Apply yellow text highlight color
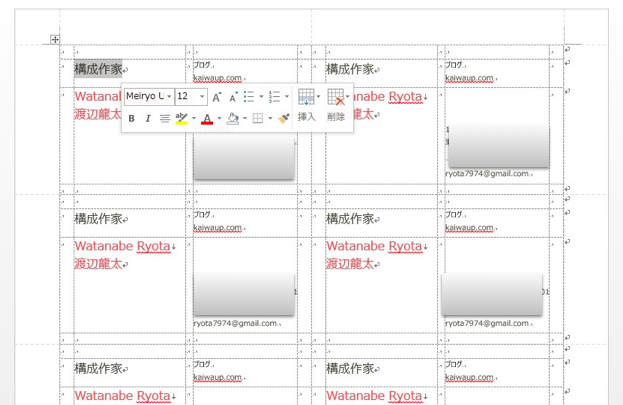623x405 pixels. pyautogui.click(x=181, y=119)
